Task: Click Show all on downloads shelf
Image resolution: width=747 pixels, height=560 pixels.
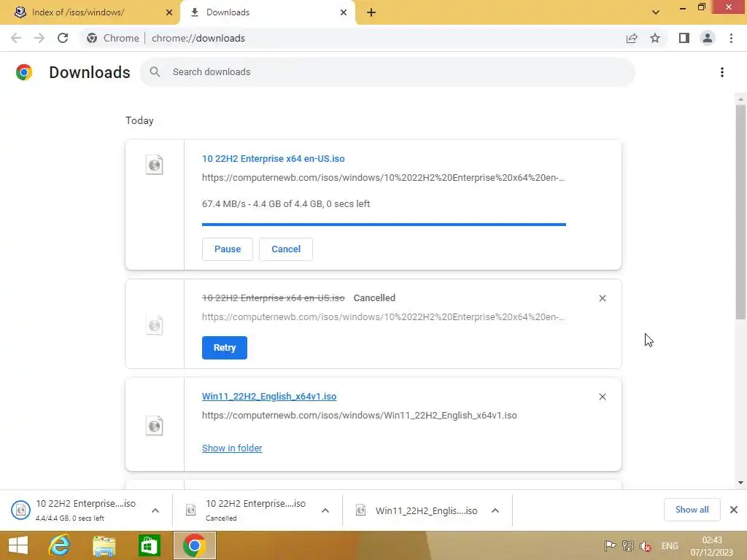Action: point(692,510)
